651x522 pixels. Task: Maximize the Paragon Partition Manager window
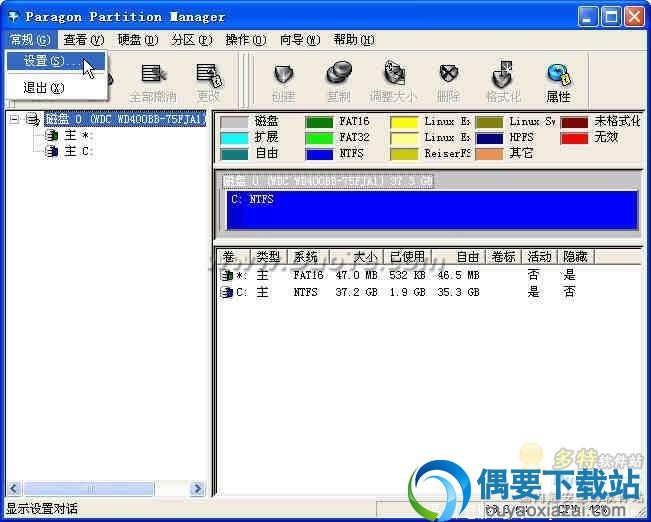(x=611, y=17)
